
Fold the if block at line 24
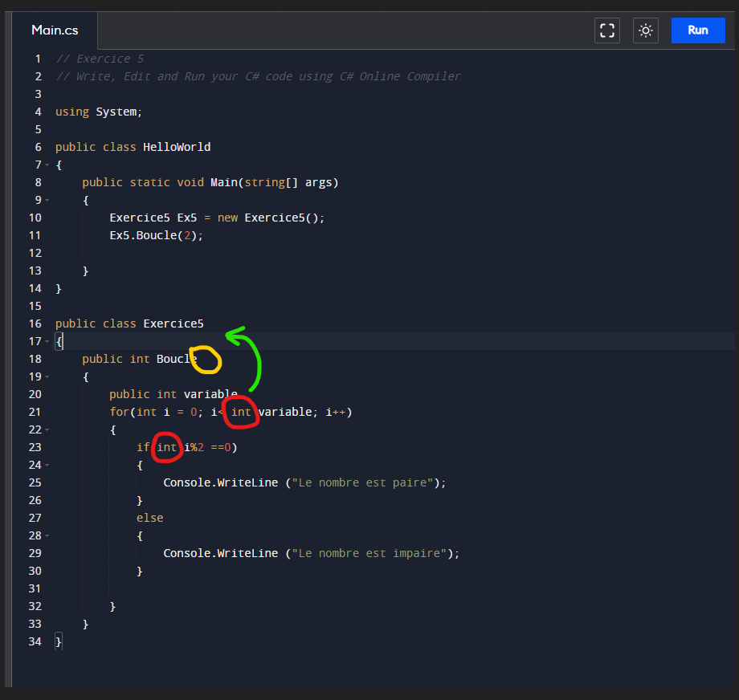[x=47, y=465]
